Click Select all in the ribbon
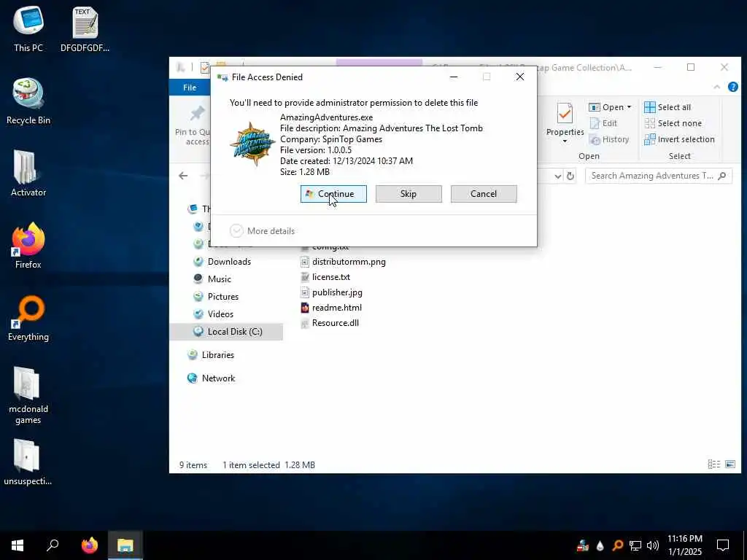 point(667,107)
